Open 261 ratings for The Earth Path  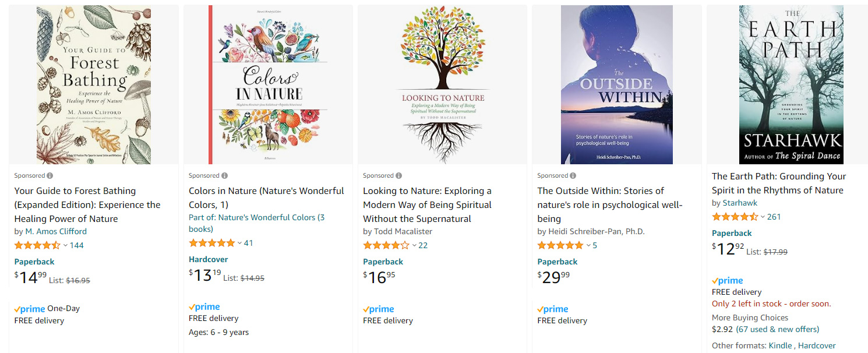[x=774, y=217]
